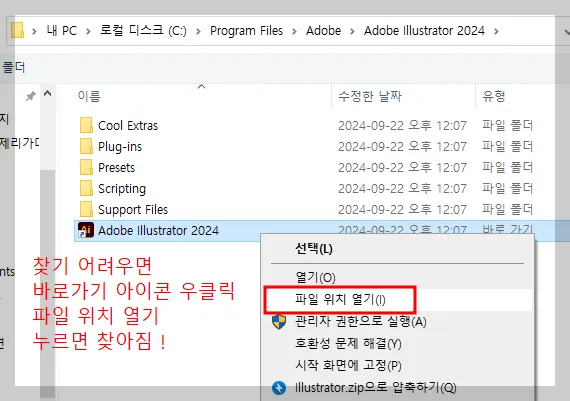This screenshot has height=401, width=570.
Task: Click 파일 폴더 type of Plug-ins row
Action: [507, 147]
